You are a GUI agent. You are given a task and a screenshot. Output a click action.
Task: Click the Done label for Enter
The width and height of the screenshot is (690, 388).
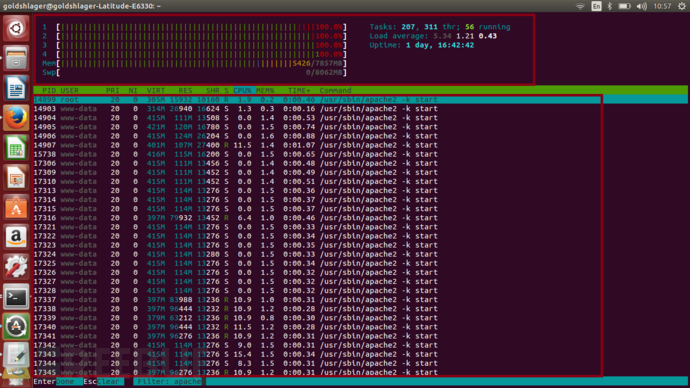tap(65, 381)
